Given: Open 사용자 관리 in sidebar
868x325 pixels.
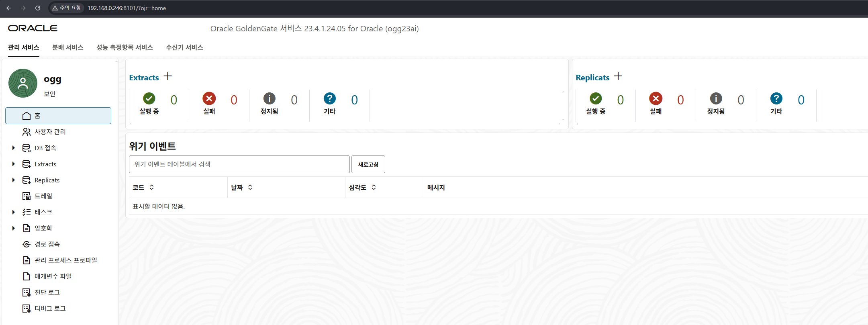Looking at the screenshot, I should click(x=50, y=132).
